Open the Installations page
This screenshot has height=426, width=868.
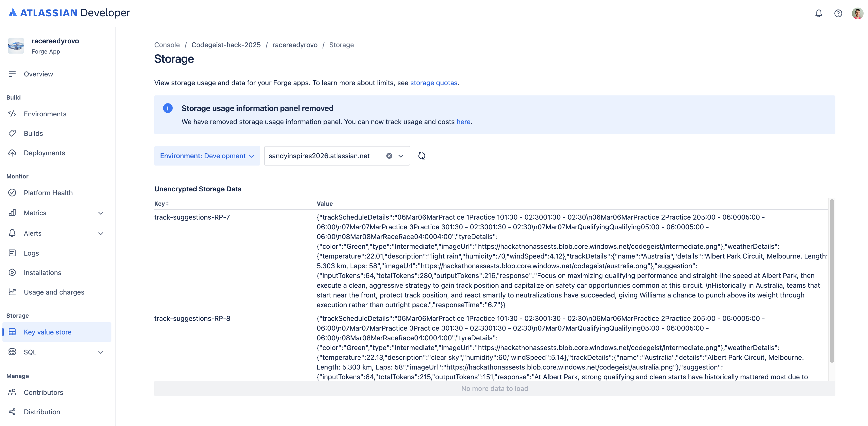point(43,273)
